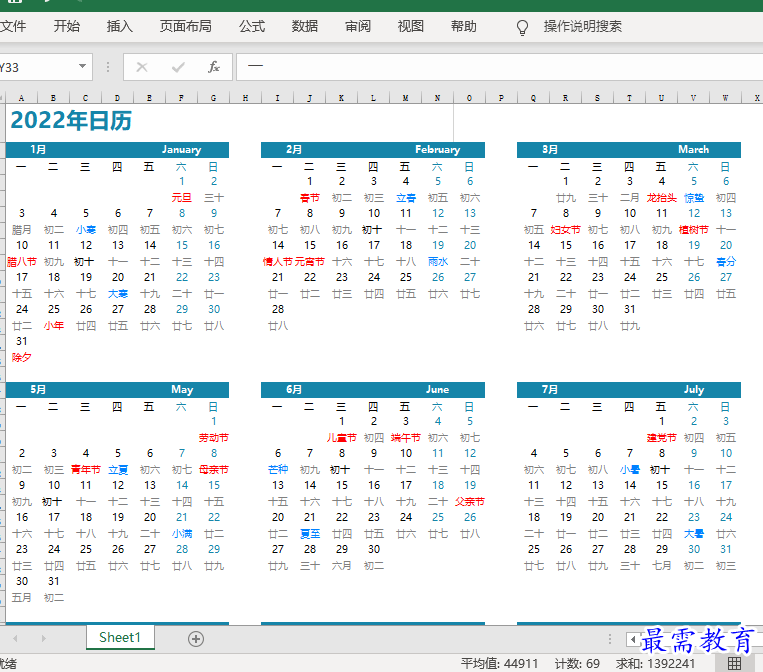Open the 插入 ribbon tab
This screenshot has height=672, width=763.
[120, 26]
